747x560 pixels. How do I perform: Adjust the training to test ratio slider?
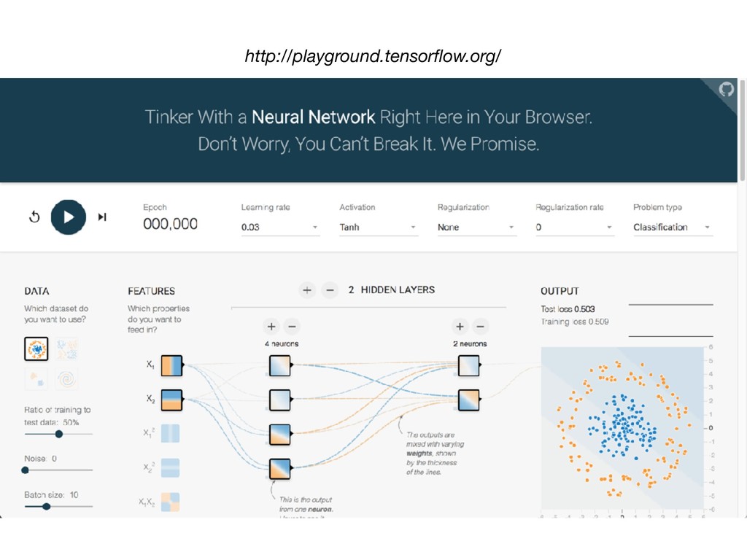pos(58,434)
